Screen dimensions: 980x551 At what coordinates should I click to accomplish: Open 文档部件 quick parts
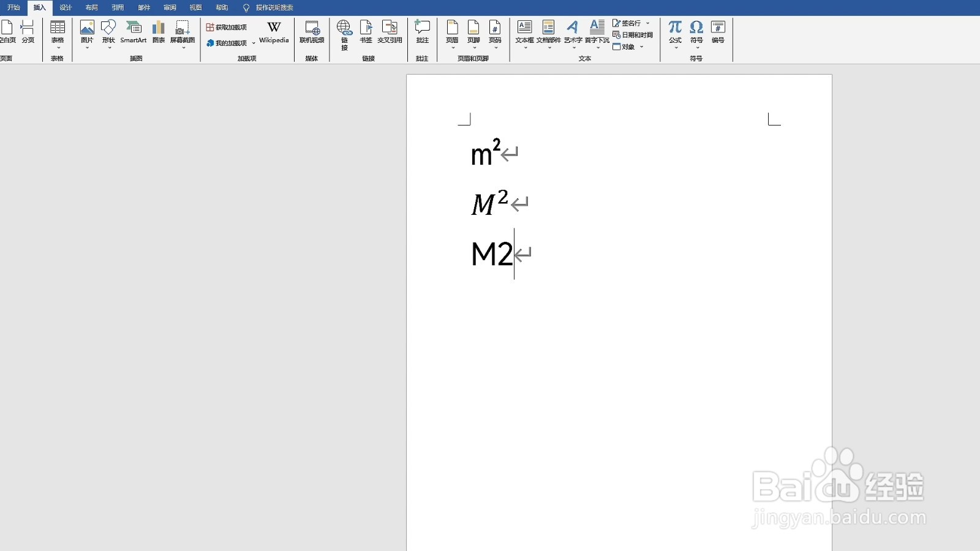548,34
